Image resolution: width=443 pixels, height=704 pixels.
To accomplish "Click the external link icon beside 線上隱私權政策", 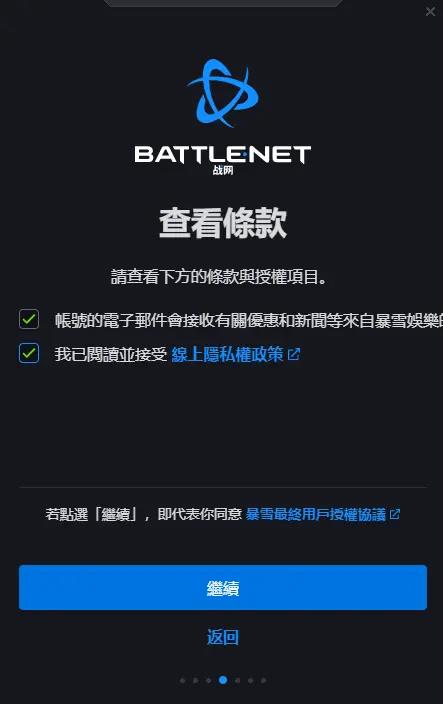I will [294, 354].
